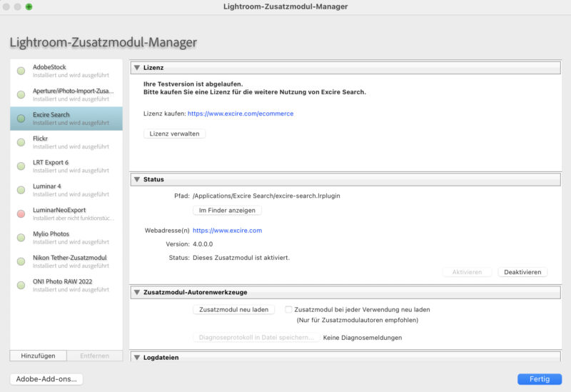Viewport: 571px width, 392px height.
Task: Click 'Keine Diagnosemeldungen' text
Action: (363, 338)
